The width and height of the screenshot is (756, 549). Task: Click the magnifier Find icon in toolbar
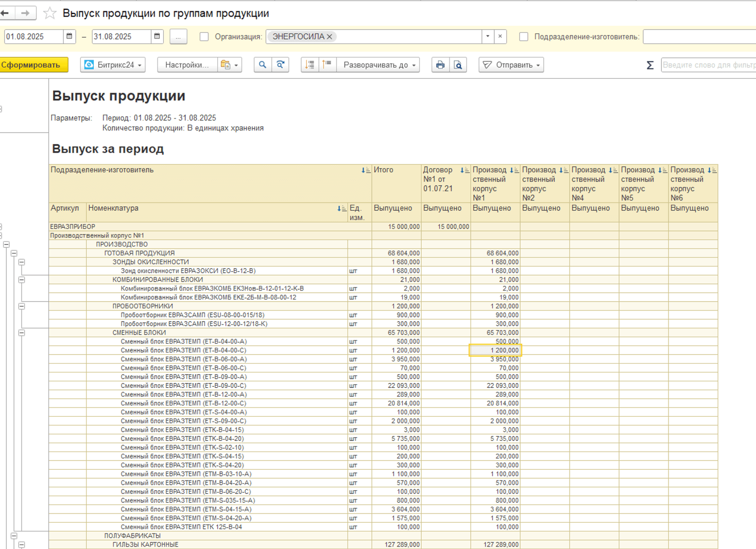(263, 65)
